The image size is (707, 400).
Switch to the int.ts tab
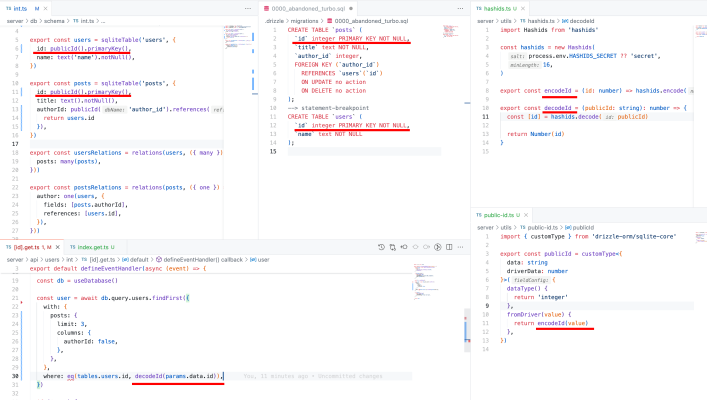pyautogui.click(x=26, y=9)
